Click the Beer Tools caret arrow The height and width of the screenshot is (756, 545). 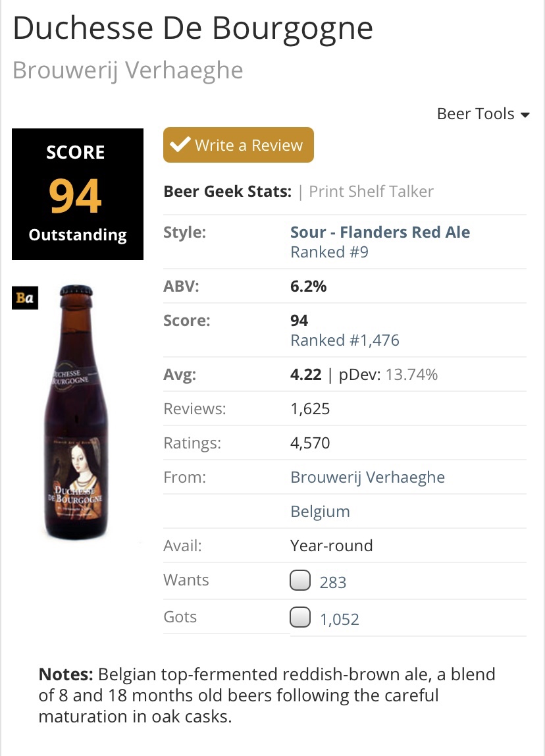525,115
